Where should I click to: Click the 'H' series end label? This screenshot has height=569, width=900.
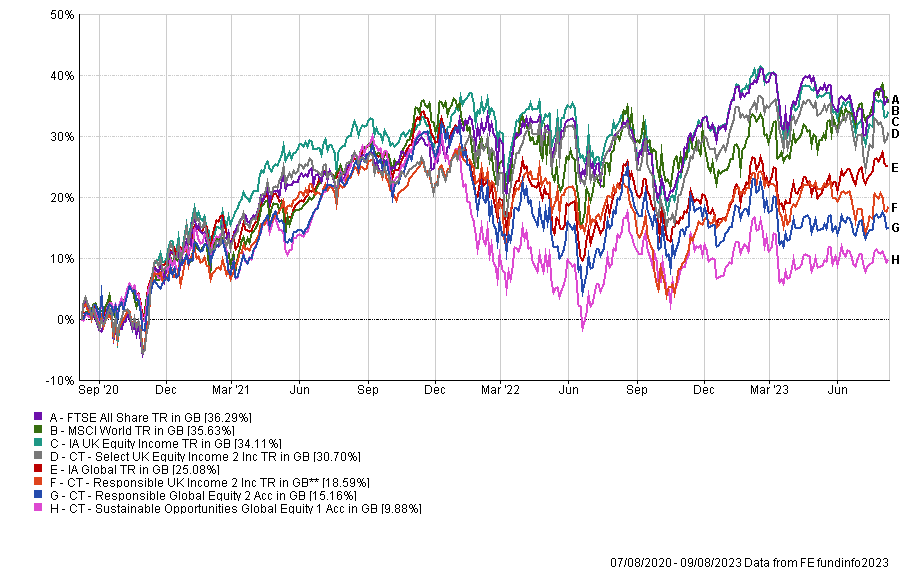(x=895, y=260)
